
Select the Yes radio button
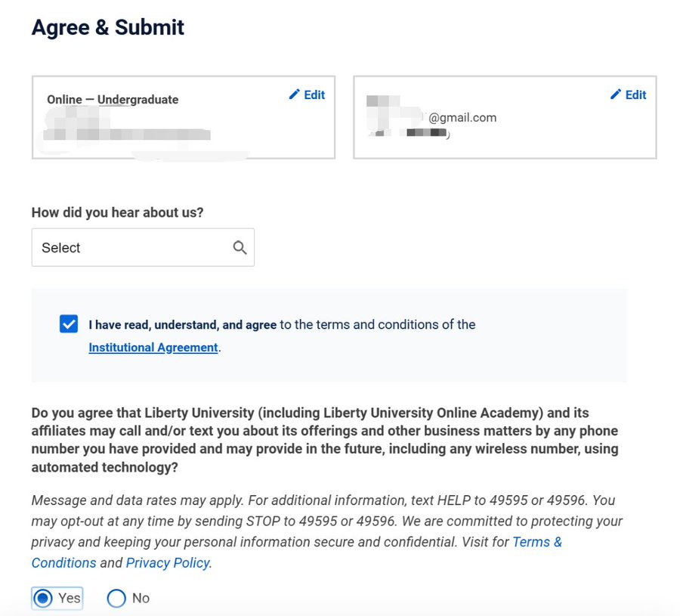pyautogui.click(x=43, y=598)
